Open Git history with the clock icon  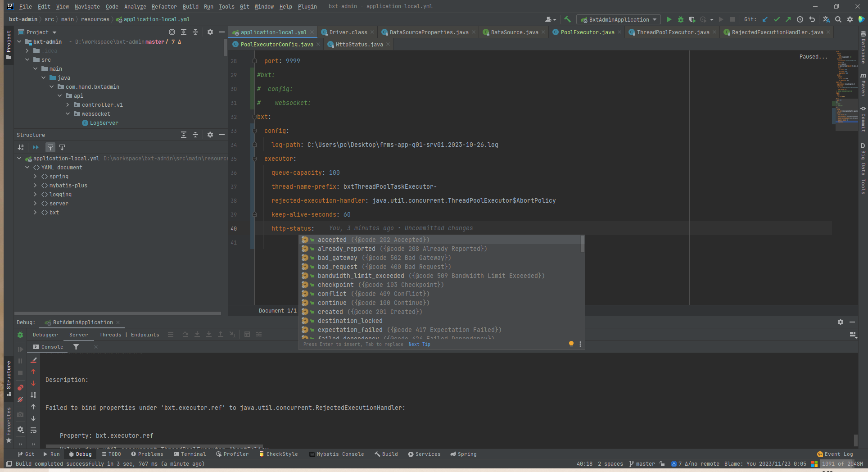[x=800, y=19]
